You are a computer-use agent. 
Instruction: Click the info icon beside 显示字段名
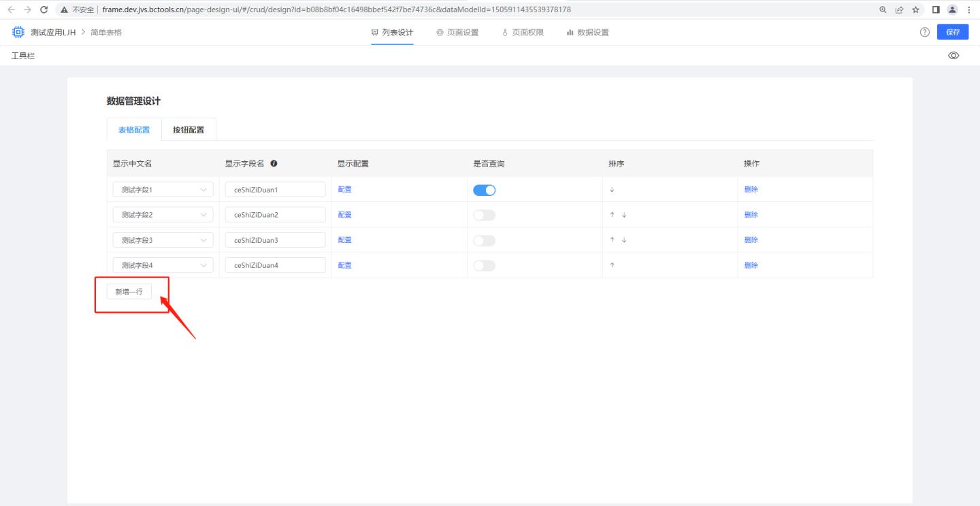tap(274, 164)
